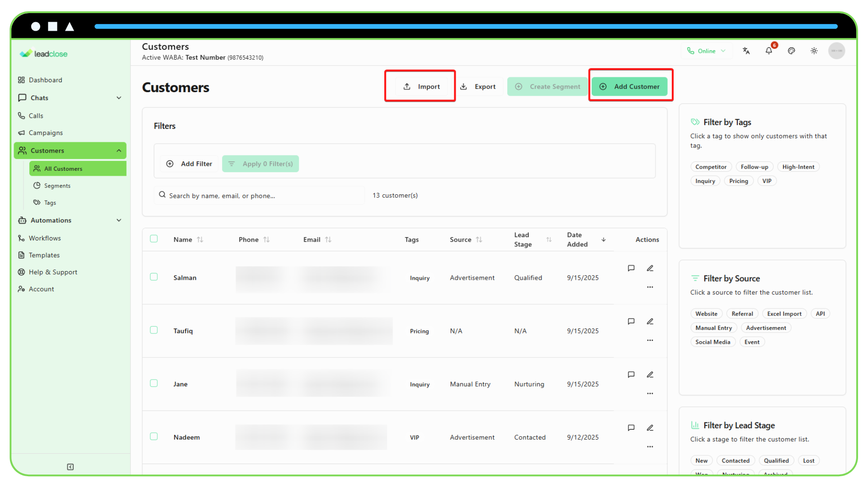
Task: Click the Add Customer button
Action: pos(631,86)
